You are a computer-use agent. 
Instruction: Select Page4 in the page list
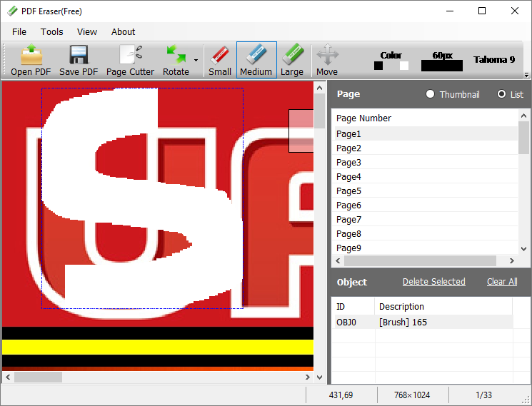pyautogui.click(x=426, y=176)
